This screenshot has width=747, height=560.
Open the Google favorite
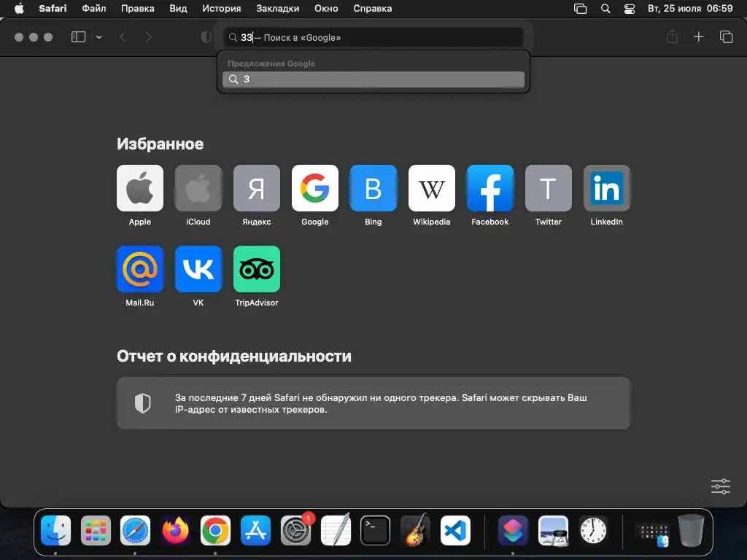[315, 188]
